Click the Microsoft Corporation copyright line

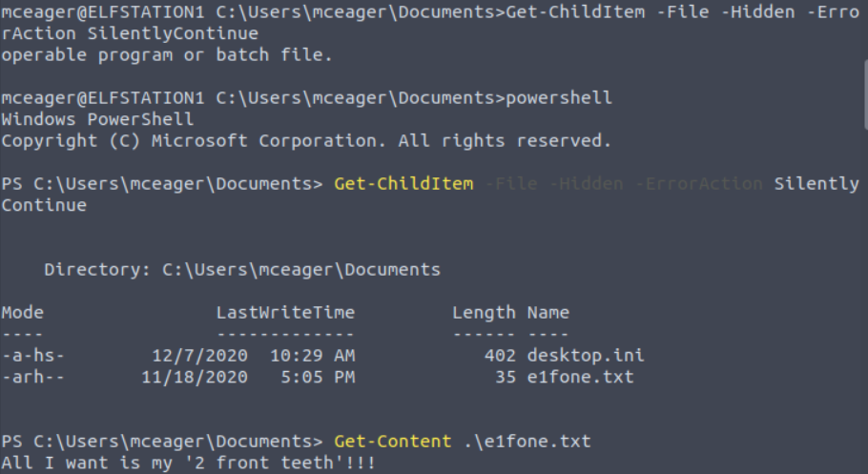pyautogui.click(x=306, y=141)
